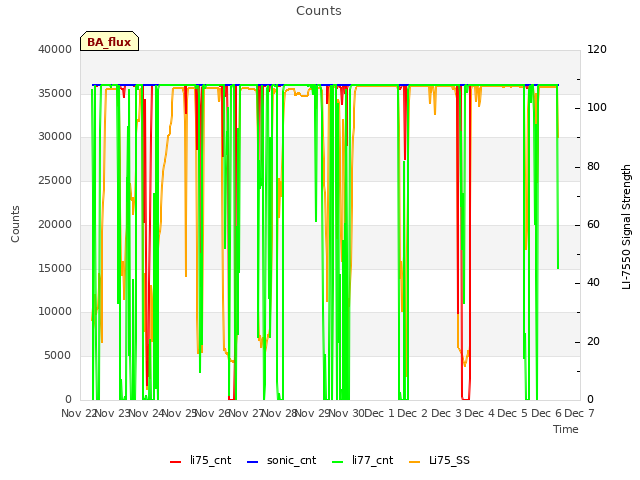
Task: Click the 5000 tick label
Action: click(58, 356)
